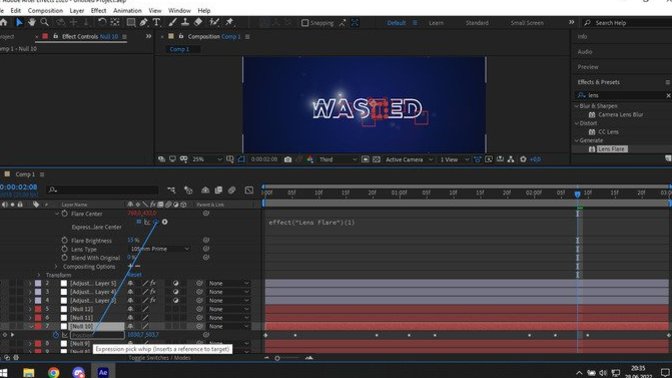Select the Hand tool
The height and width of the screenshot is (378, 672).
tap(32, 22)
